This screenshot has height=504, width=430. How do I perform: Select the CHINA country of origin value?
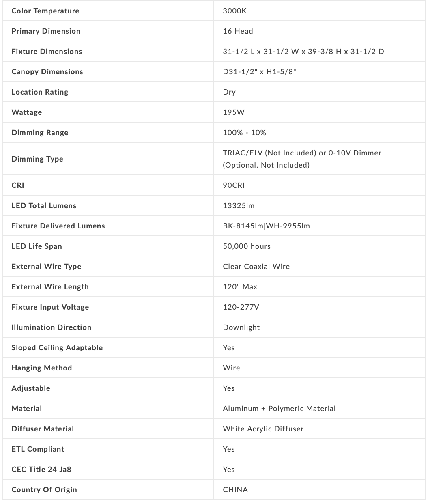tap(235, 490)
